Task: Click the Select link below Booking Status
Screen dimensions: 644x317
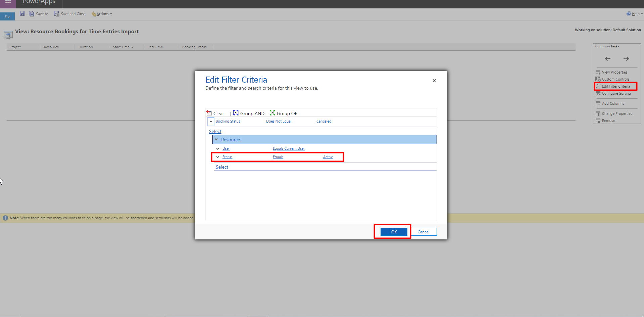Action: point(215,131)
